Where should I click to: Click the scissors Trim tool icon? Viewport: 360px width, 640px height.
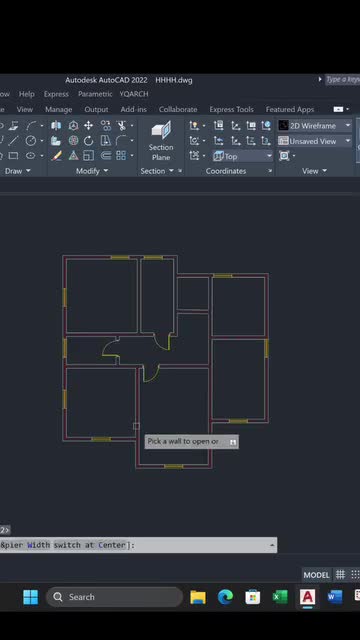121,126
